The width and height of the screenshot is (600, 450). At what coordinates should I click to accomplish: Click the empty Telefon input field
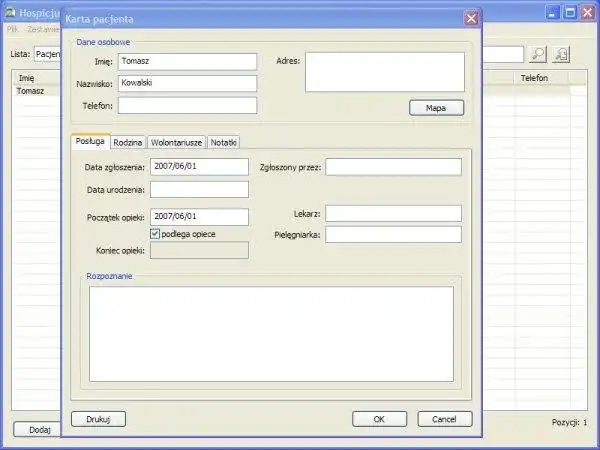pos(187,106)
